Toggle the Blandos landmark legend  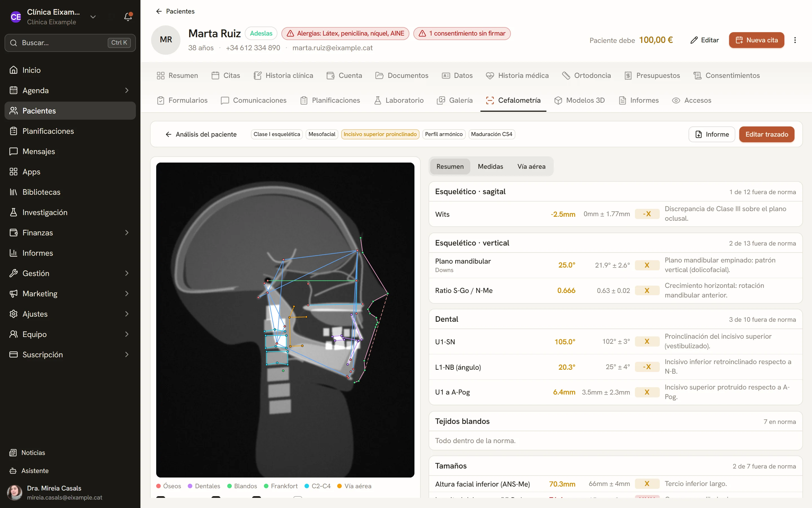tap(242, 486)
